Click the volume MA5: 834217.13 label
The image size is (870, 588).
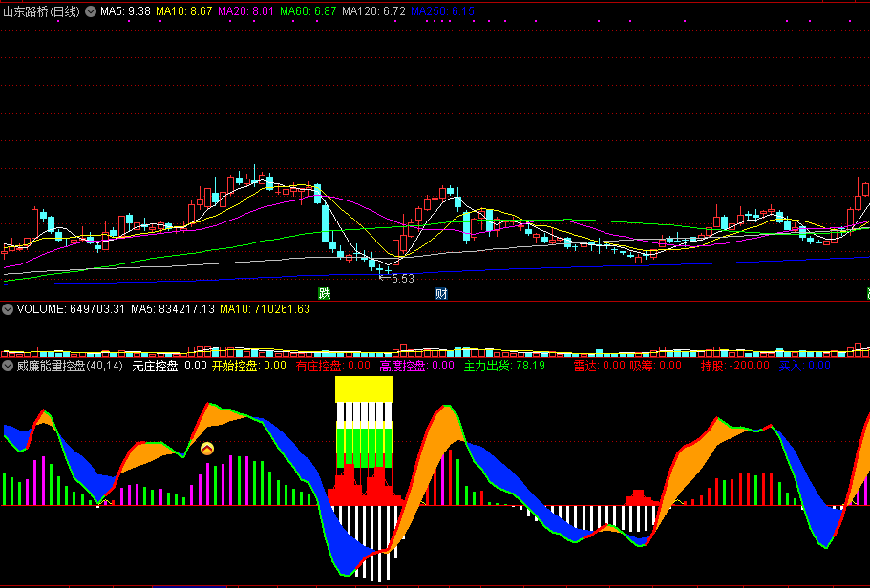click(173, 309)
